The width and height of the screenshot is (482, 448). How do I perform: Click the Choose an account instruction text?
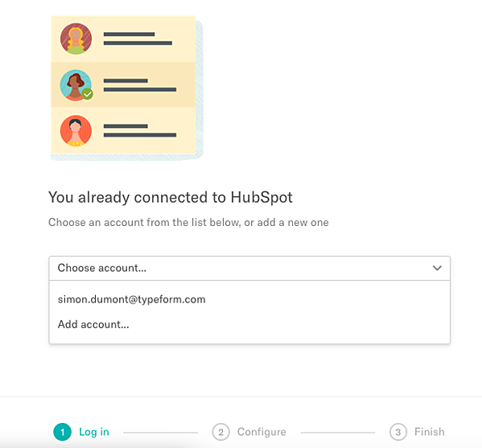click(x=188, y=222)
